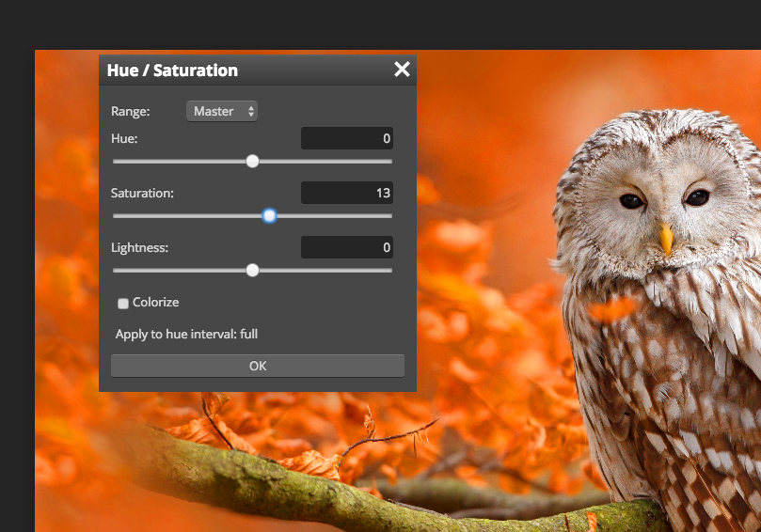Viewport: 761px width, 532px height.
Task: Click the Colorize label text
Action: 155,303
